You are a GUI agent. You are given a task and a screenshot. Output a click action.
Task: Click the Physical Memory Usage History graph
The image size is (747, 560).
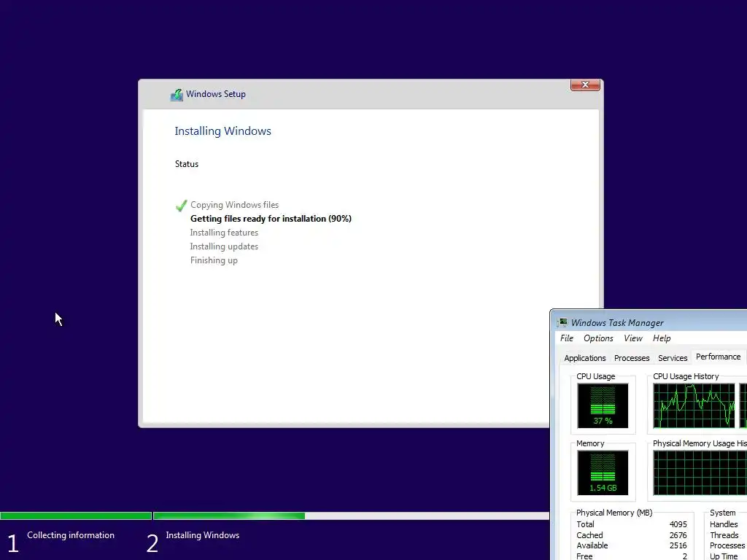coord(700,472)
